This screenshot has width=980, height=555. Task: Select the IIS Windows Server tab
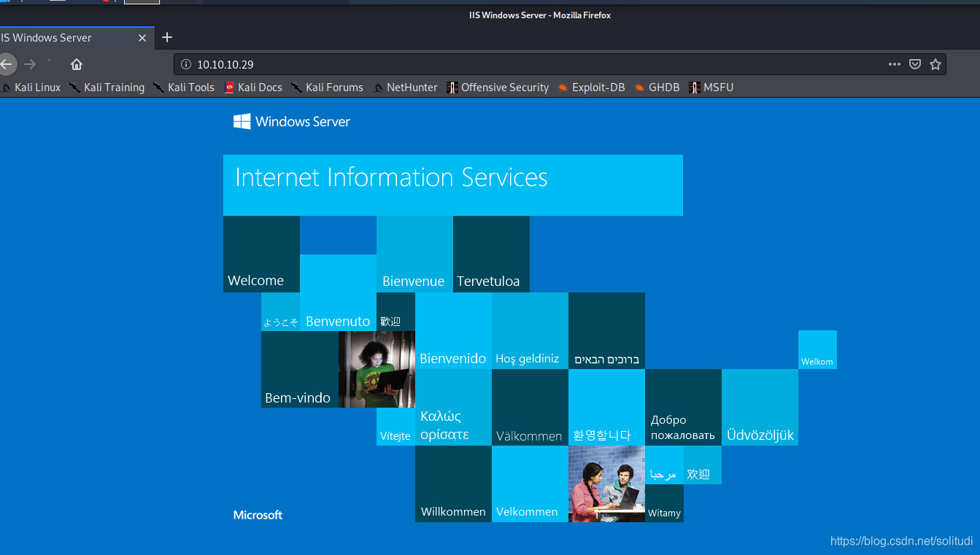click(x=77, y=37)
